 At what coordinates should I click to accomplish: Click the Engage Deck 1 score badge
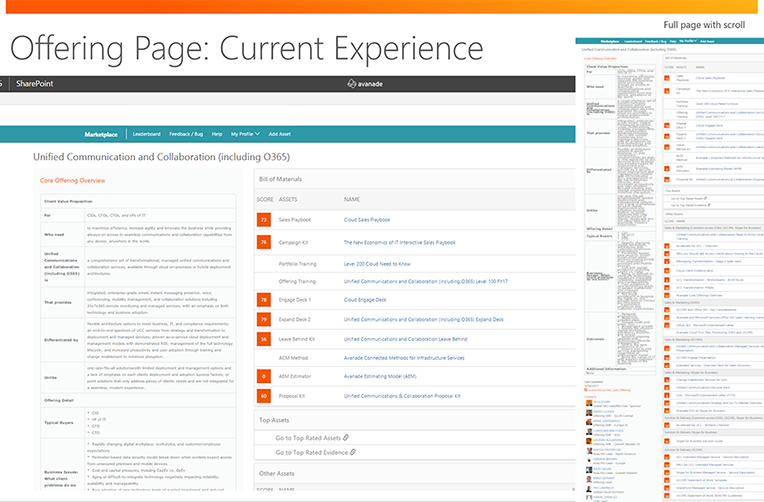click(264, 299)
